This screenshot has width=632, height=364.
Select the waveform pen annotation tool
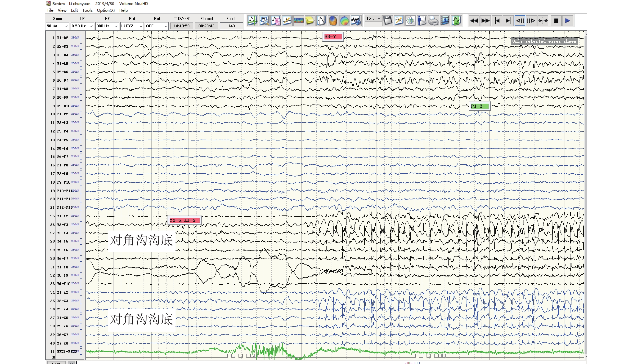(x=287, y=21)
